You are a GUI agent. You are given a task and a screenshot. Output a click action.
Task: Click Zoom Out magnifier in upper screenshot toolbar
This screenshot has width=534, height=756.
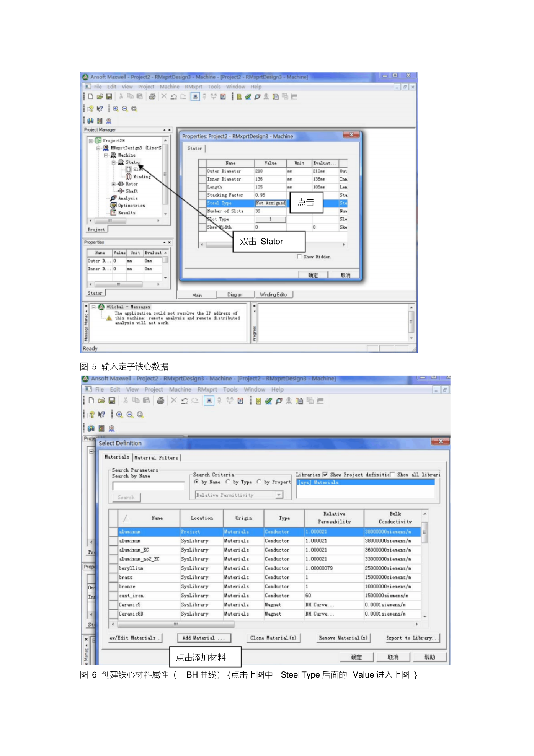[x=125, y=109]
